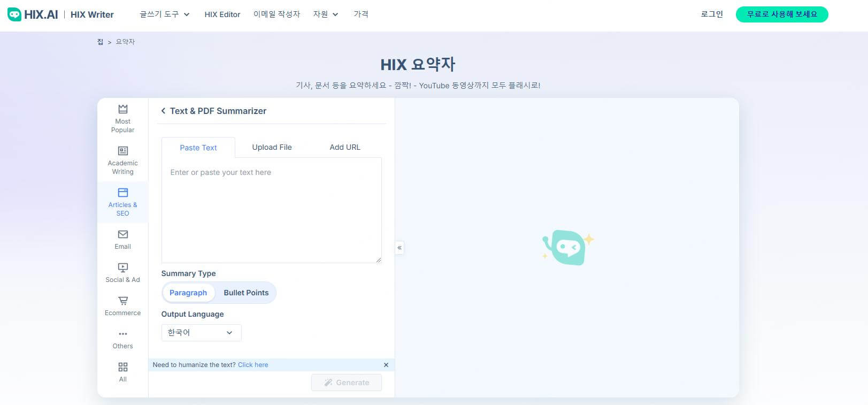This screenshot has height=405, width=868.
Task: Dismiss the humanize text banner
Action: pos(386,365)
